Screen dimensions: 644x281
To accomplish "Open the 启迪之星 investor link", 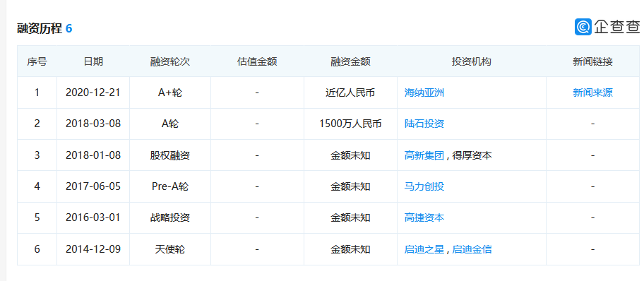I will pyautogui.click(x=424, y=249).
